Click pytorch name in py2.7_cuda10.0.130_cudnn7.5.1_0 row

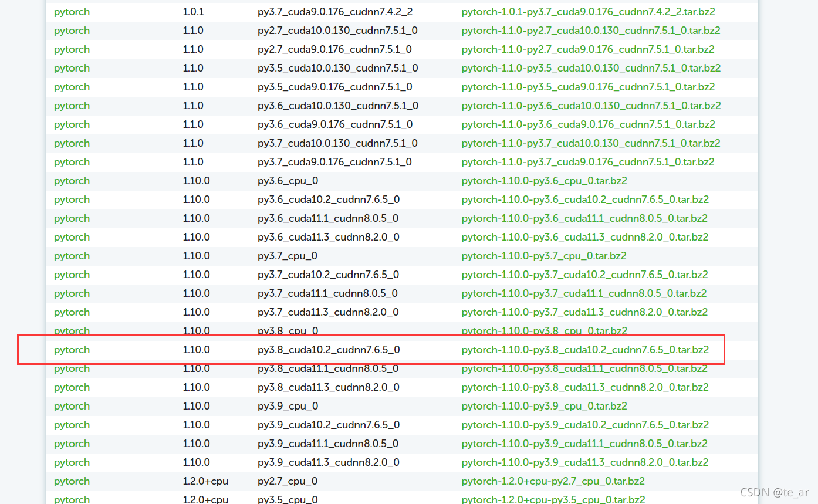pos(72,31)
